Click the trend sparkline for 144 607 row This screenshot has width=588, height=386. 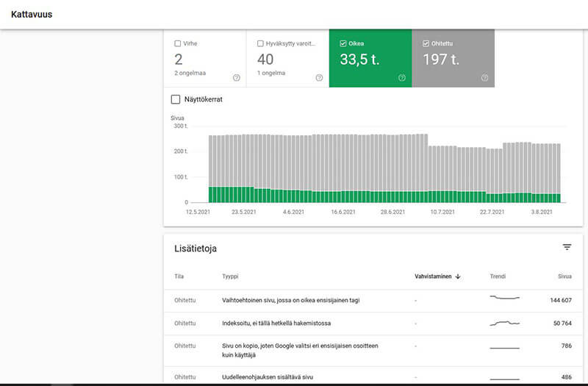[x=504, y=298]
